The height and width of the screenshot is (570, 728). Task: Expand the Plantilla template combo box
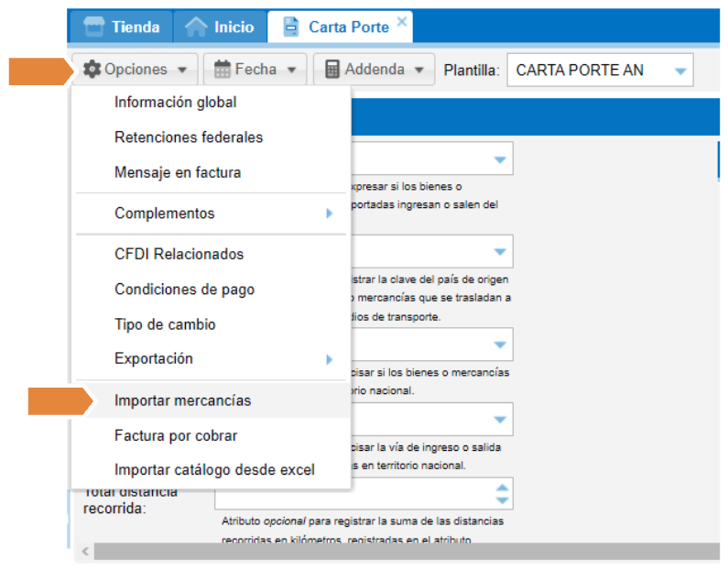[x=679, y=71]
